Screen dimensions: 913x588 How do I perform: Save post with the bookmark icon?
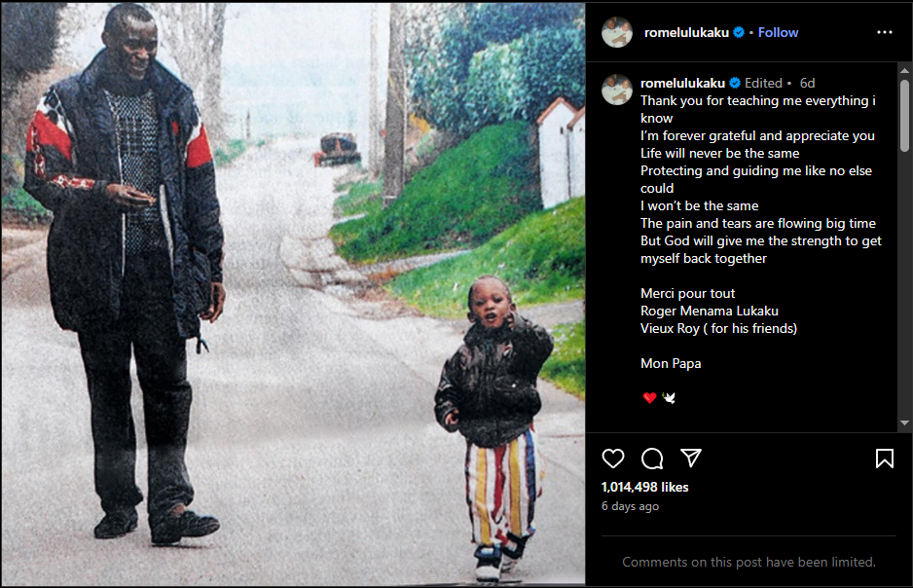pos(885,459)
